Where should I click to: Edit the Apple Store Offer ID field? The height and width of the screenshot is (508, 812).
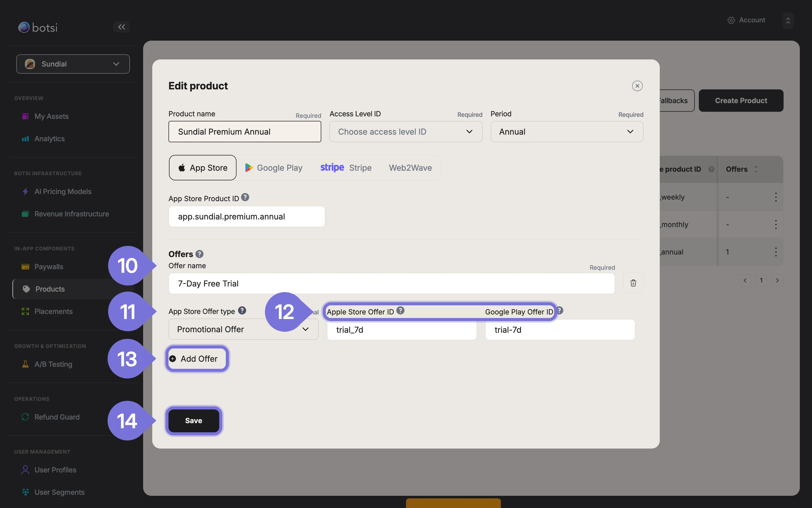point(402,330)
